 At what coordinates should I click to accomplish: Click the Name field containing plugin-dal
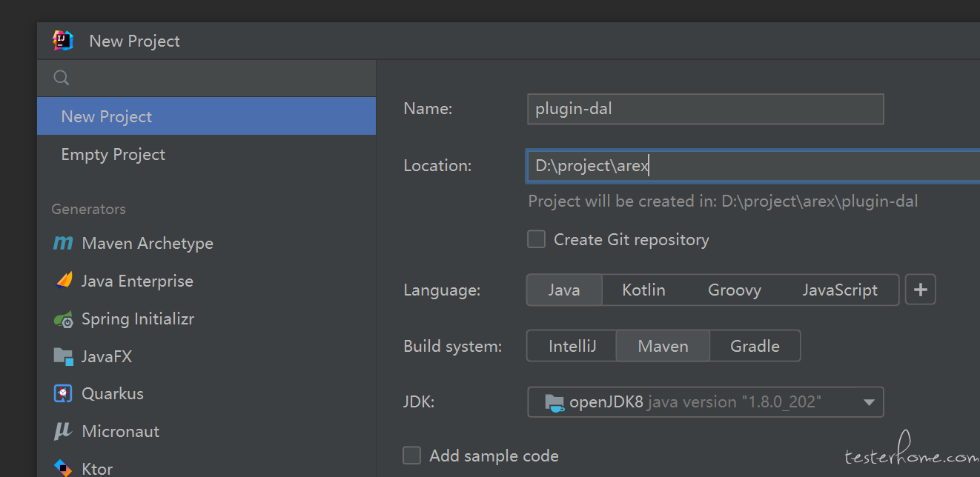point(705,109)
